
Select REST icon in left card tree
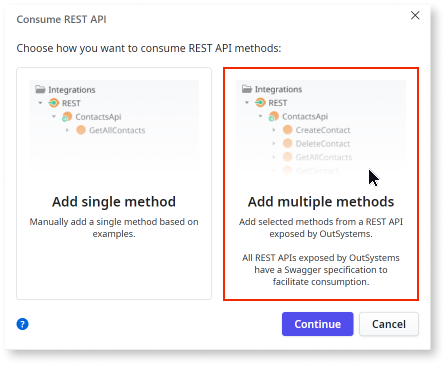pyautogui.click(x=53, y=103)
